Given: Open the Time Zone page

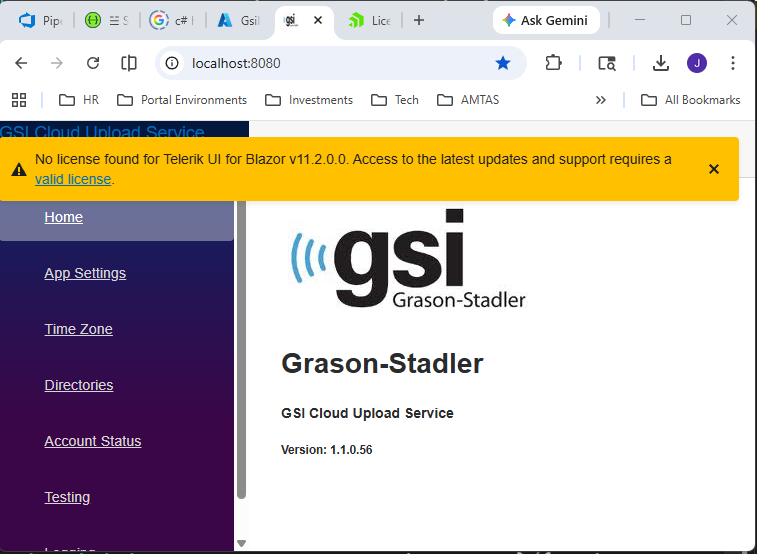Looking at the screenshot, I should [x=78, y=329].
